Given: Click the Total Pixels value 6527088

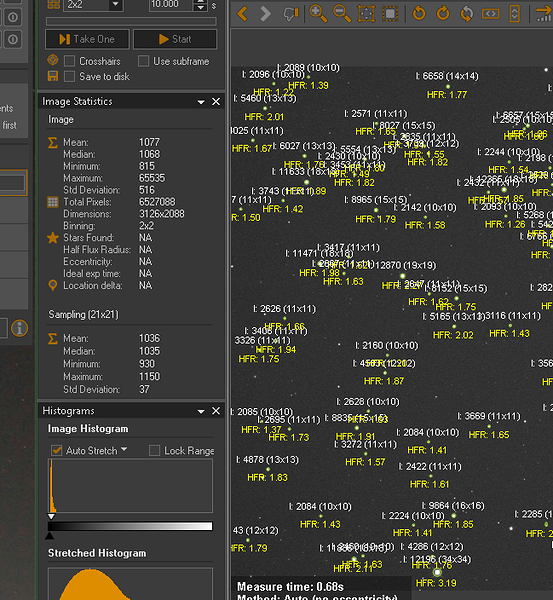Looking at the screenshot, I should coord(157,202).
